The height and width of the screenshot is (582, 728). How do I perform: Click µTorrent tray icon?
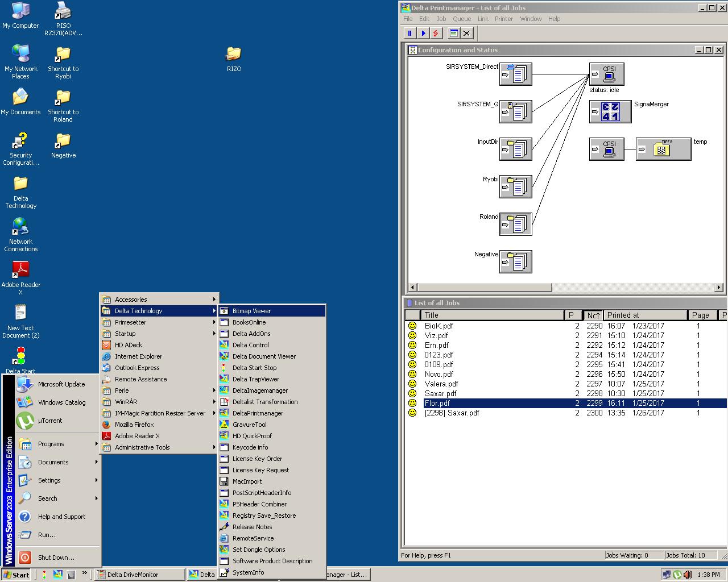pos(677,575)
